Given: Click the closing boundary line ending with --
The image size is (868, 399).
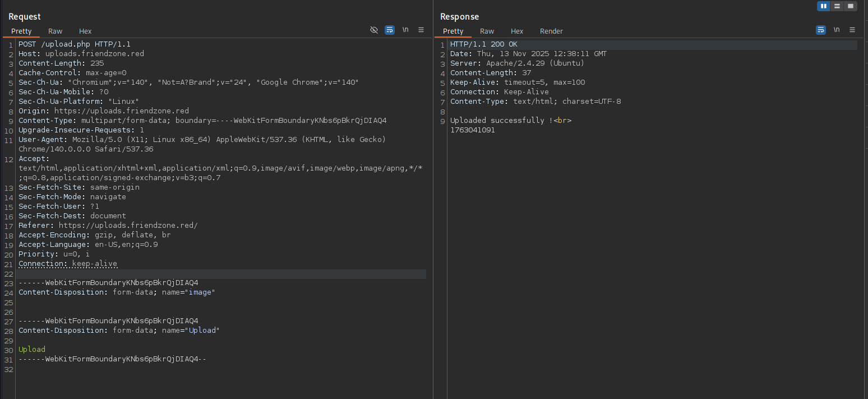Looking at the screenshot, I should click(x=113, y=359).
